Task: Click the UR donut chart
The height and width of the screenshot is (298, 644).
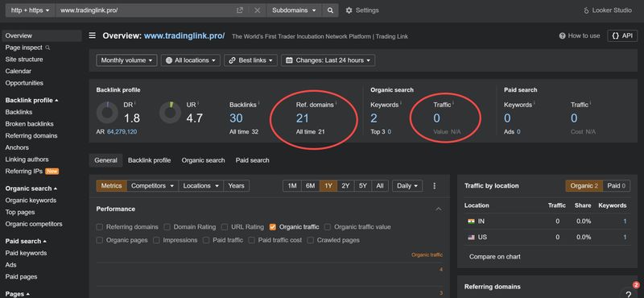Action: pyautogui.click(x=170, y=113)
